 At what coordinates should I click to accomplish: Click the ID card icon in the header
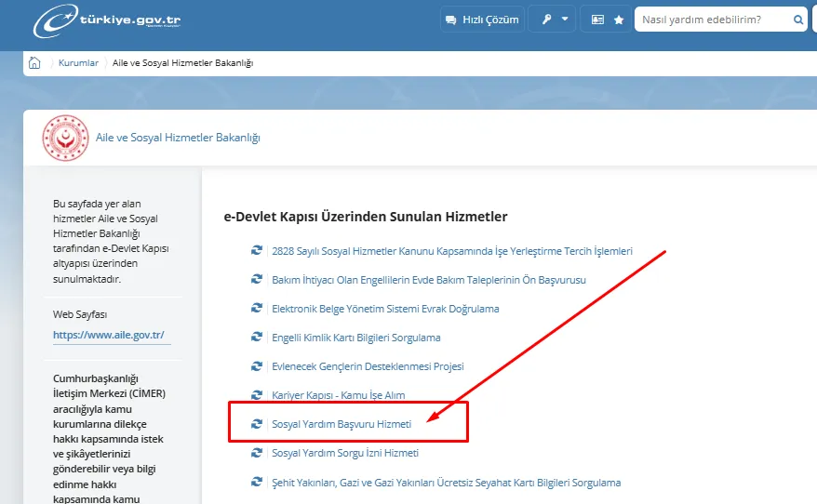point(597,20)
